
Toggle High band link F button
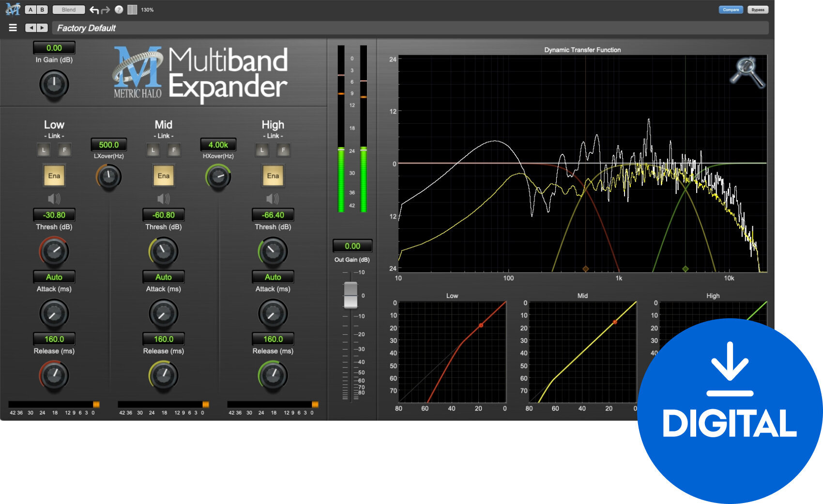[283, 150]
